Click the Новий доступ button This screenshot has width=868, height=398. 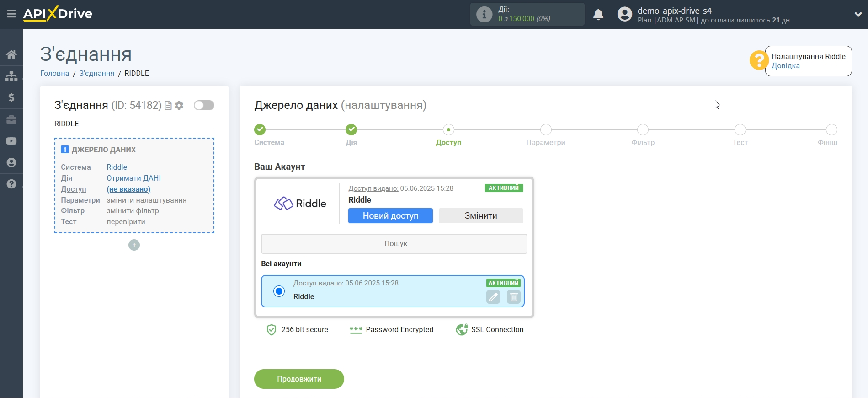click(x=390, y=216)
